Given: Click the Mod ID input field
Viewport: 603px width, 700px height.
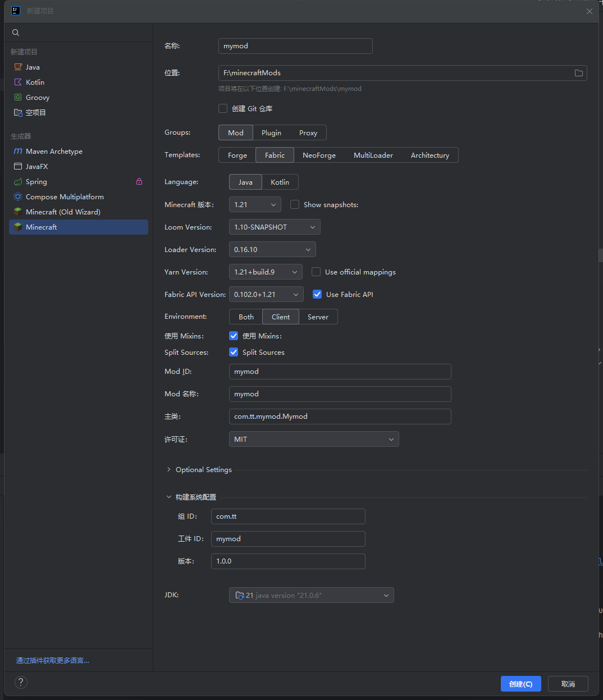Looking at the screenshot, I should (340, 372).
